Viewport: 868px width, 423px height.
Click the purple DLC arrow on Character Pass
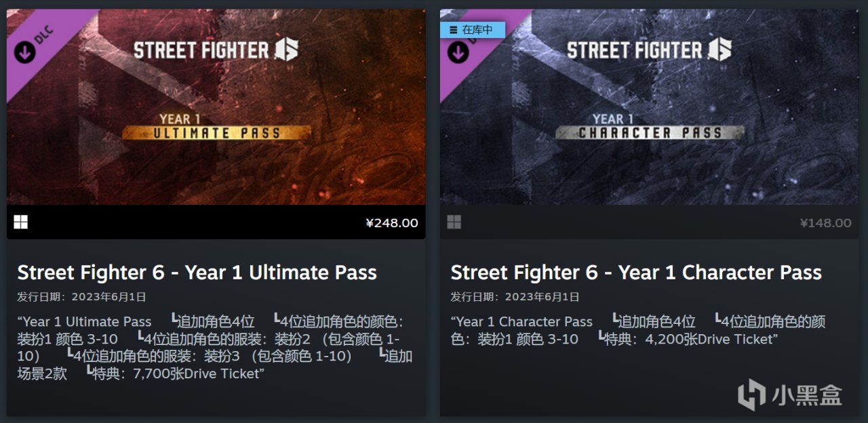click(458, 52)
